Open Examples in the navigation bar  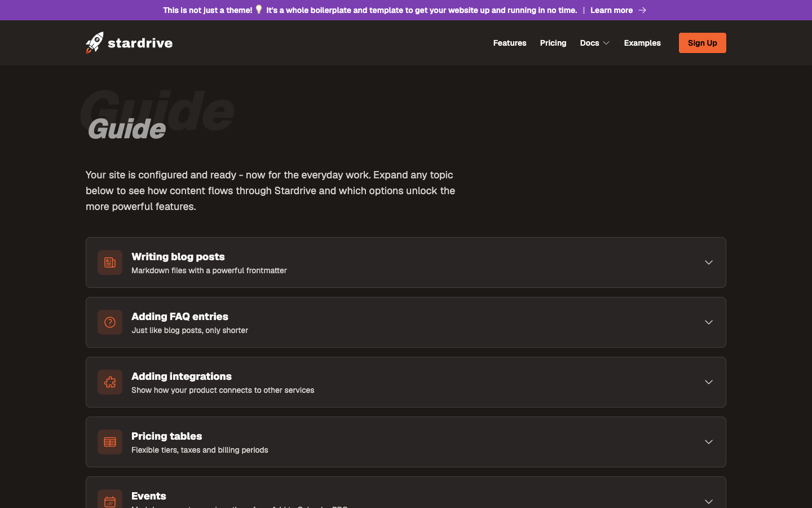tap(642, 43)
